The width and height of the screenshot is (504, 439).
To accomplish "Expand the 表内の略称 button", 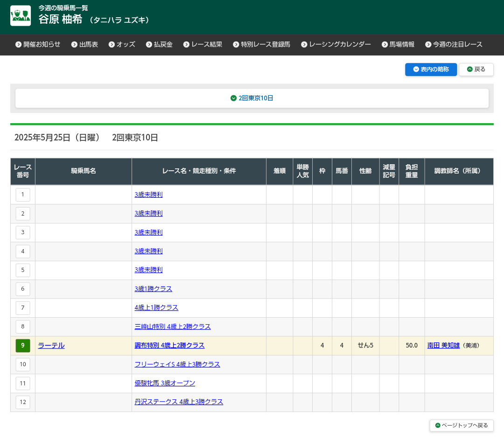I will [x=431, y=70].
